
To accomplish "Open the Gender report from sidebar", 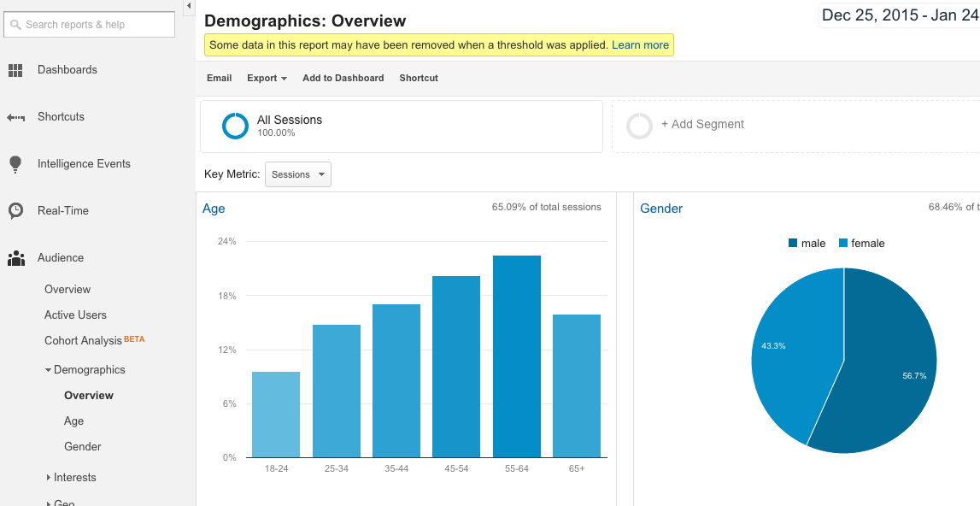I will (82, 446).
